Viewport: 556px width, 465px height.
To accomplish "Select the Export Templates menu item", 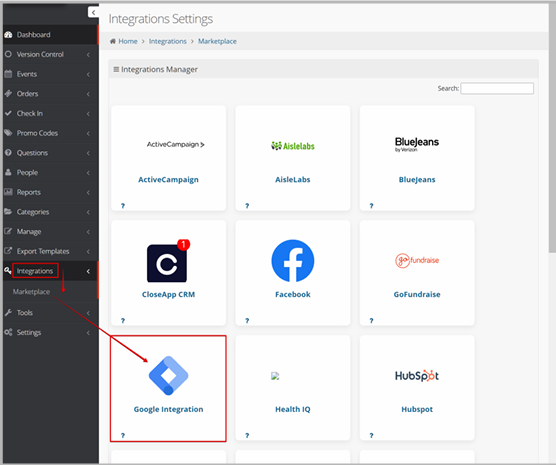I will [50, 251].
